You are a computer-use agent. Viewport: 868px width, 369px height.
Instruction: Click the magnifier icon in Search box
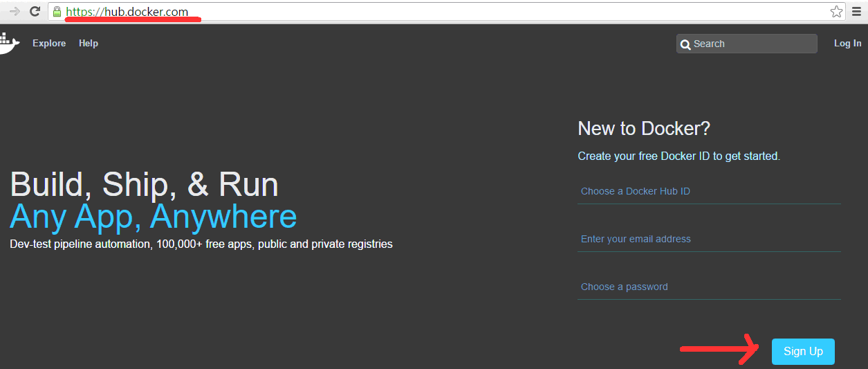coord(685,44)
